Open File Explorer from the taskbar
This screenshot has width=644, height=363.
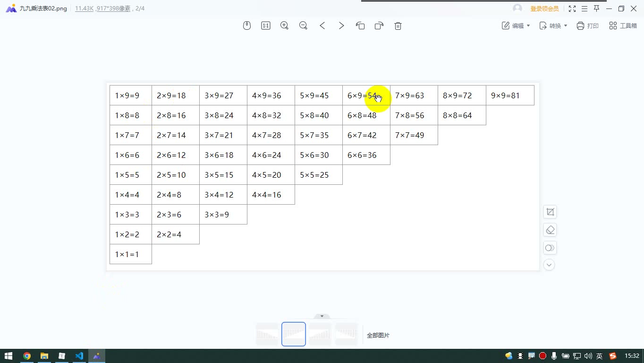click(x=44, y=356)
